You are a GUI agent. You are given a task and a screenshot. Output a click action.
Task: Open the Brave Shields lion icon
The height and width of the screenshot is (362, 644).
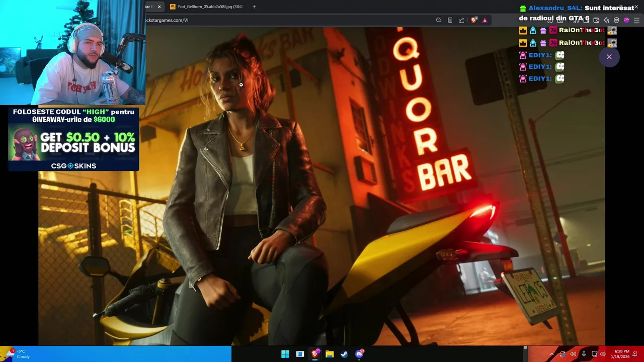473,20
